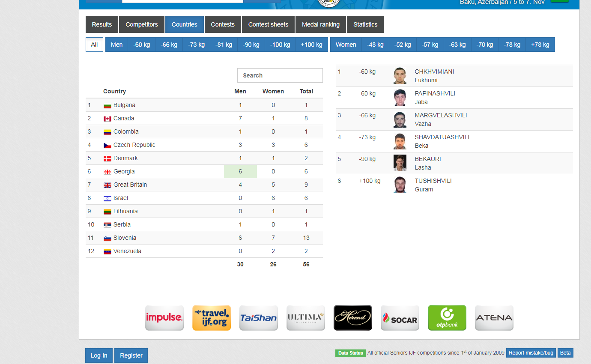The image size is (591, 364).
Task: Click the Venezuela flag icon
Action: (x=107, y=251)
